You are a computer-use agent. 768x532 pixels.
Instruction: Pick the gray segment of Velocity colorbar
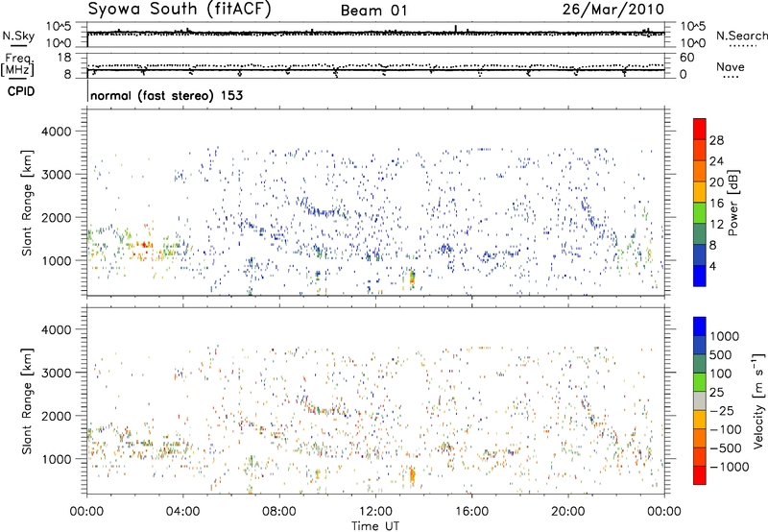[700, 400]
